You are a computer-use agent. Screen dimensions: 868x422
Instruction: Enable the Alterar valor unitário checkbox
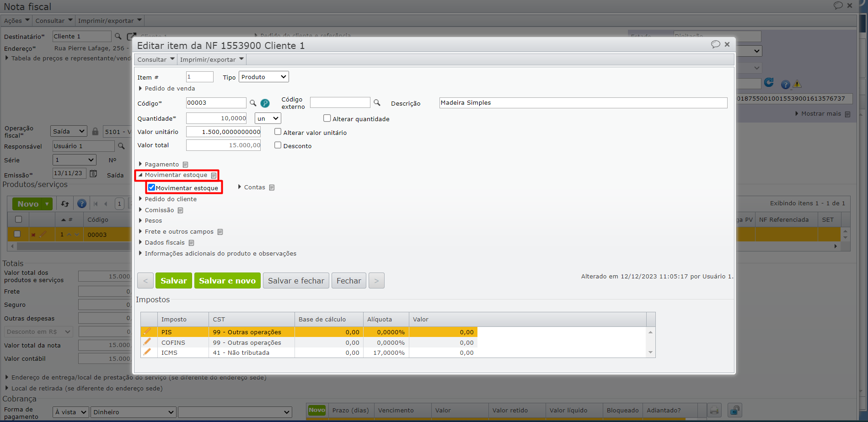tap(278, 132)
